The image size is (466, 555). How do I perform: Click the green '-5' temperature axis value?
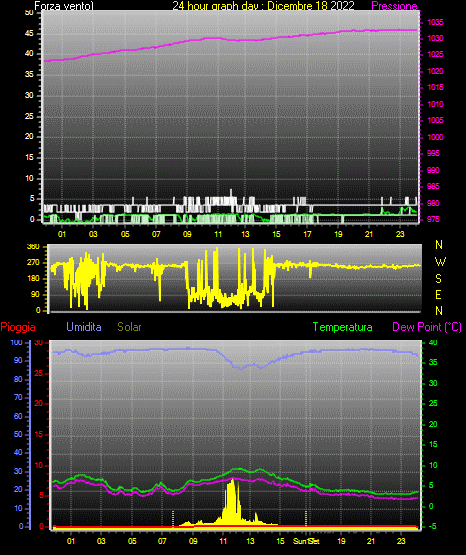coord(432,526)
